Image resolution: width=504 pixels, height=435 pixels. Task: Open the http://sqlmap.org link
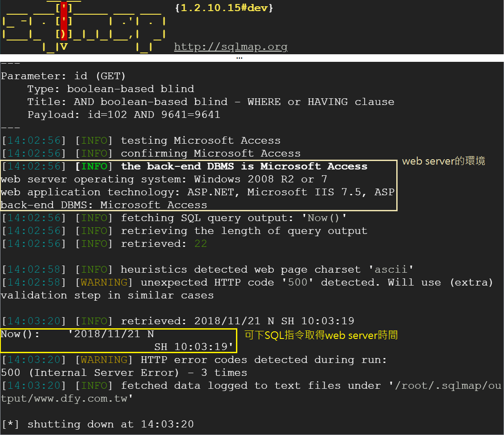231,47
